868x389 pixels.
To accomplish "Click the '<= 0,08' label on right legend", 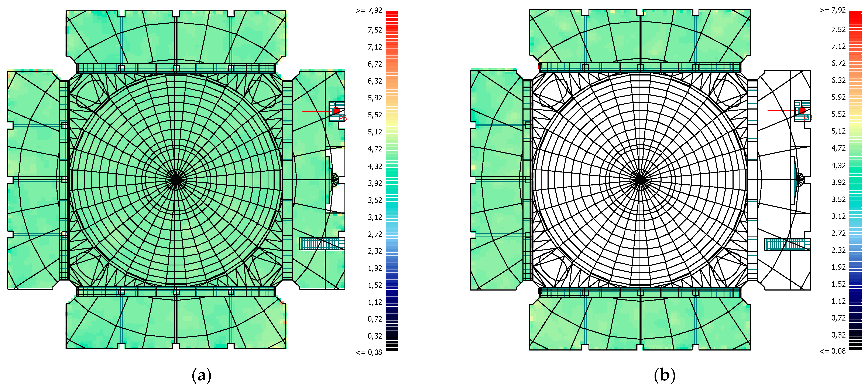I will click(832, 351).
